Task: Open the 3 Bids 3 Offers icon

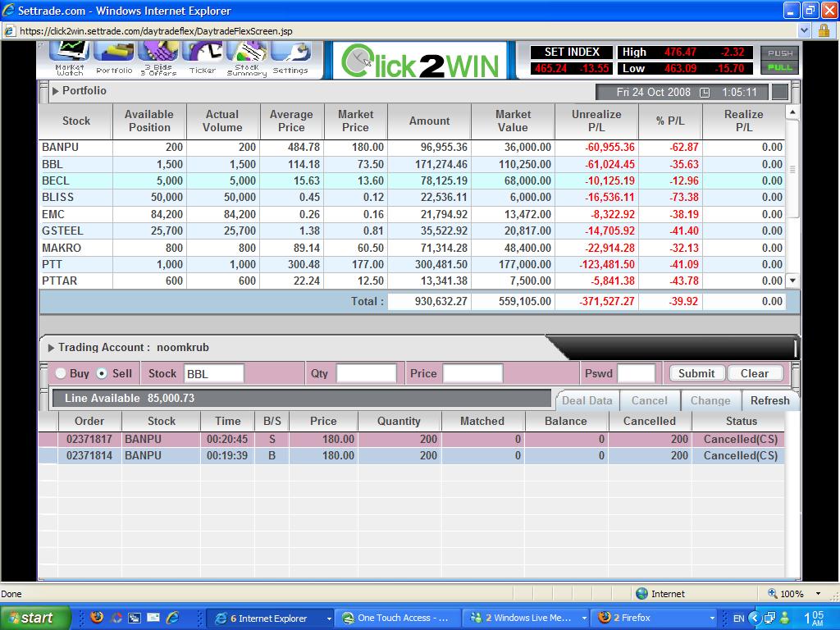Action: tap(158, 58)
